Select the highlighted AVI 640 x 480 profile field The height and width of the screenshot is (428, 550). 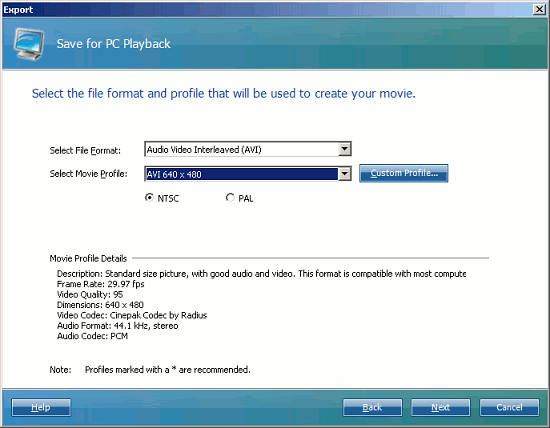point(242,174)
